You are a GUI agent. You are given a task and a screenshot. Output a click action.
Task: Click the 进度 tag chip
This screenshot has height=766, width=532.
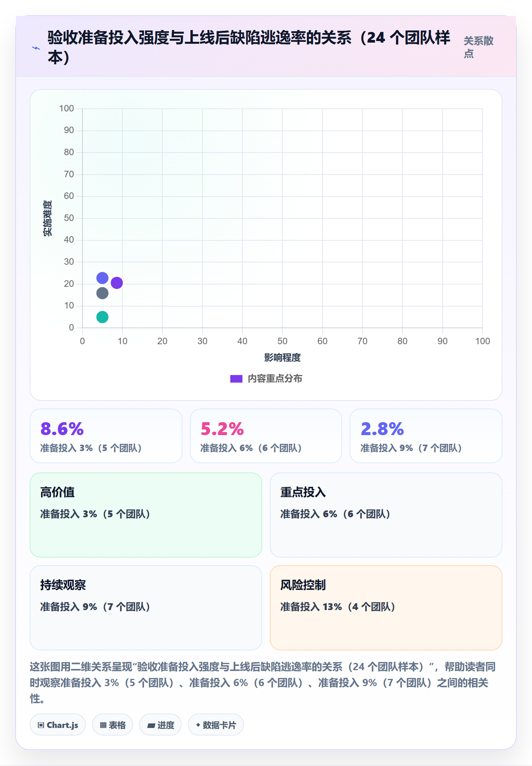pyautogui.click(x=160, y=725)
